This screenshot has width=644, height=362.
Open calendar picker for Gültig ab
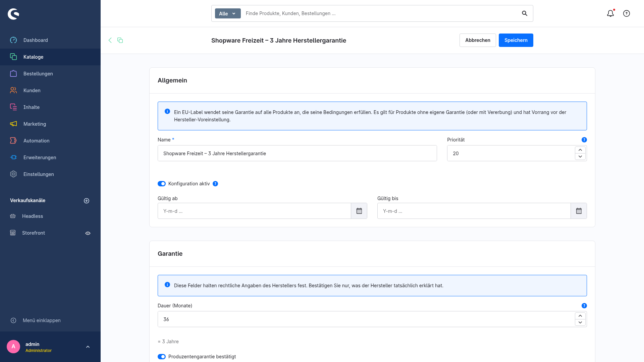pos(359,211)
